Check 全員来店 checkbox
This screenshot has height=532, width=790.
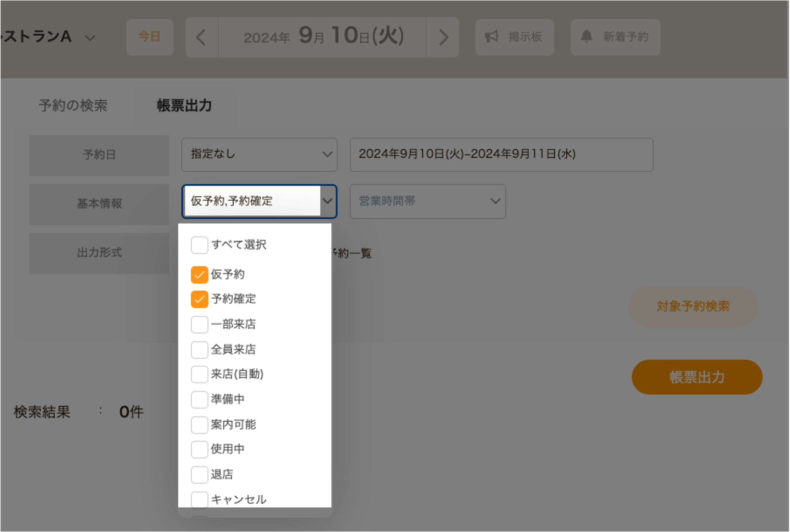pyautogui.click(x=199, y=350)
